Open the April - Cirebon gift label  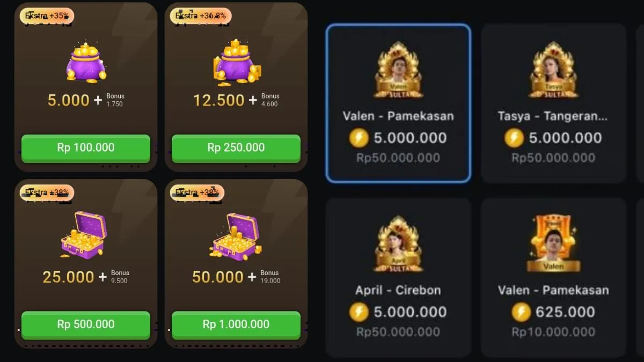point(398,290)
